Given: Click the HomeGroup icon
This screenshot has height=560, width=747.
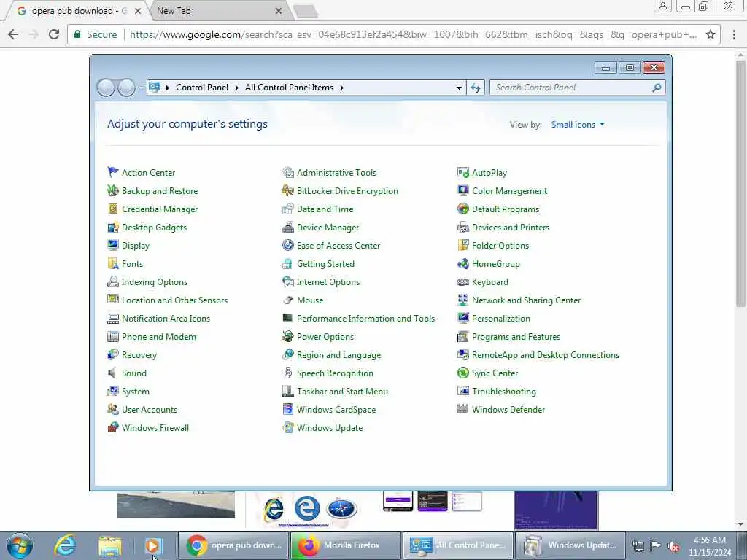Looking at the screenshot, I should [463, 264].
